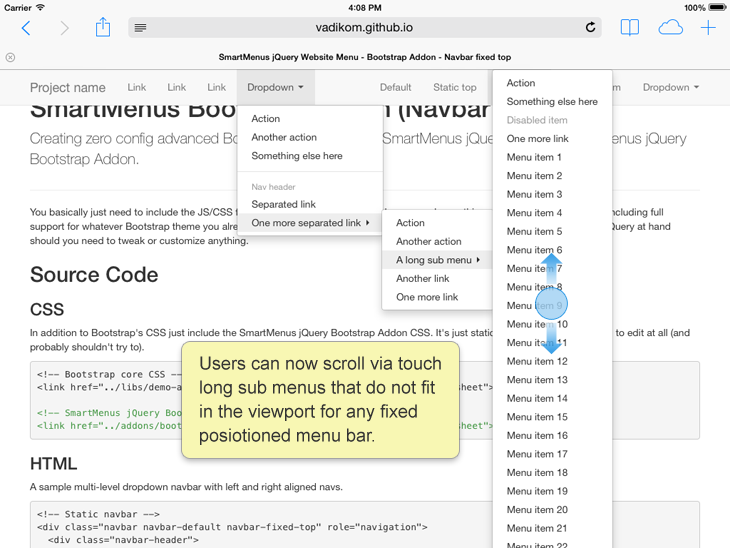Open the Project name brand link
The image size is (730, 548).
pos(68,88)
